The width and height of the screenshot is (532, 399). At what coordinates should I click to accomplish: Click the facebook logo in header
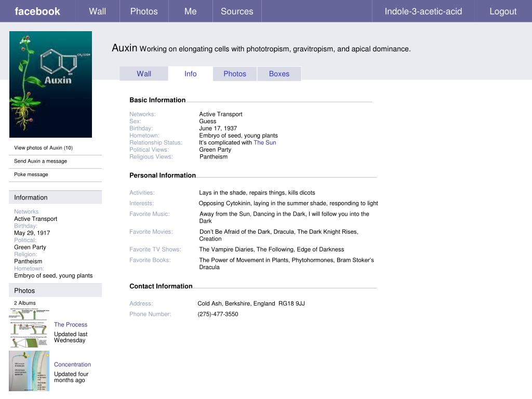tap(37, 11)
